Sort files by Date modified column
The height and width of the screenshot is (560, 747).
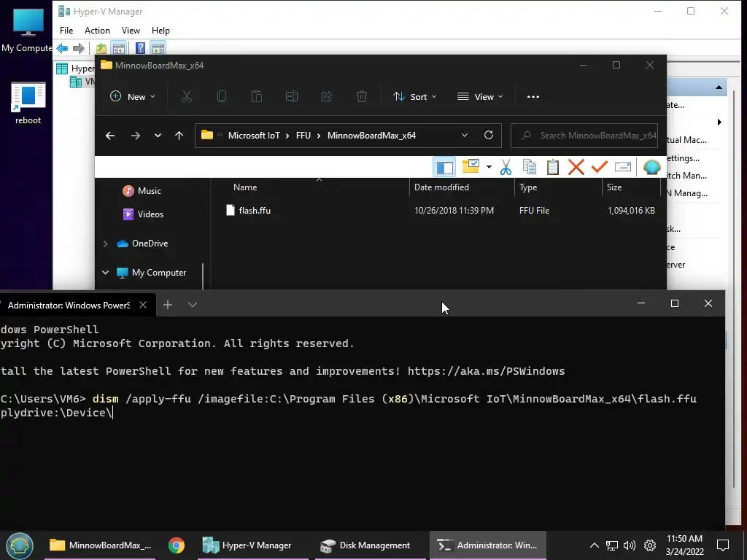click(x=441, y=187)
